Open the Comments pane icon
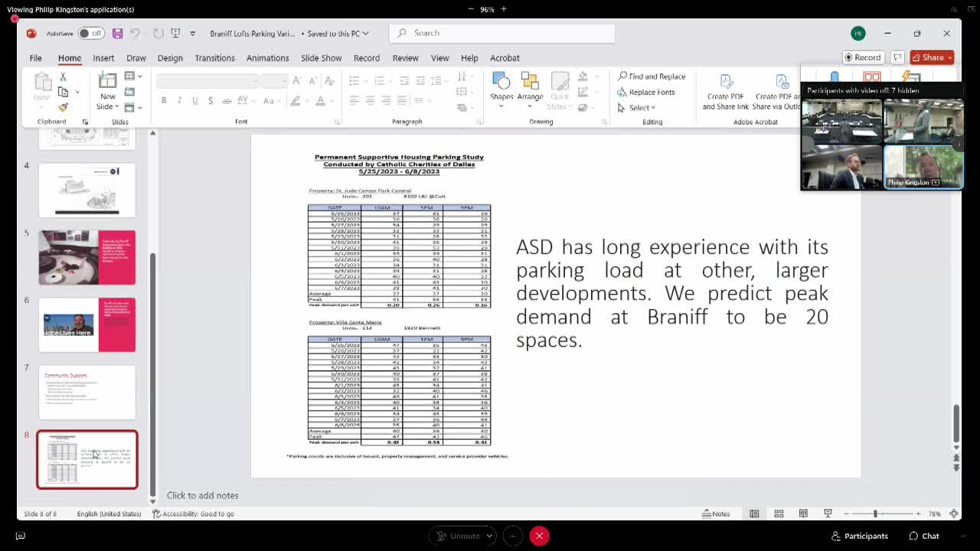 pos(897,57)
